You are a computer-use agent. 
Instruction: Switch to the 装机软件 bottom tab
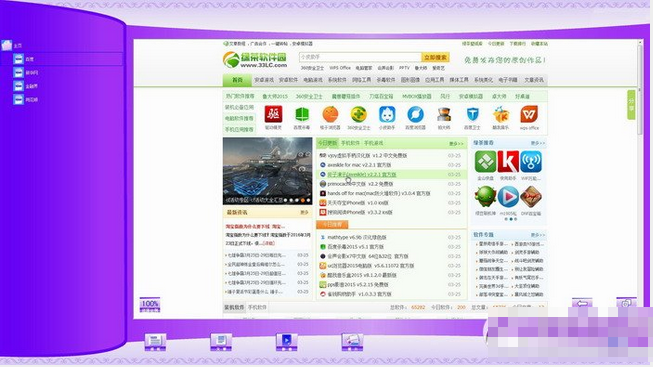(234, 307)
